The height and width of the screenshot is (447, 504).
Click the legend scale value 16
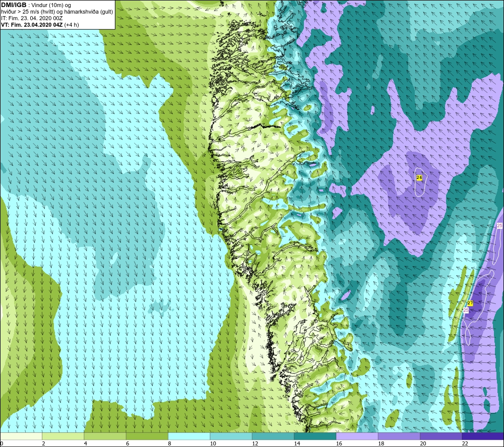coord(339,443)
